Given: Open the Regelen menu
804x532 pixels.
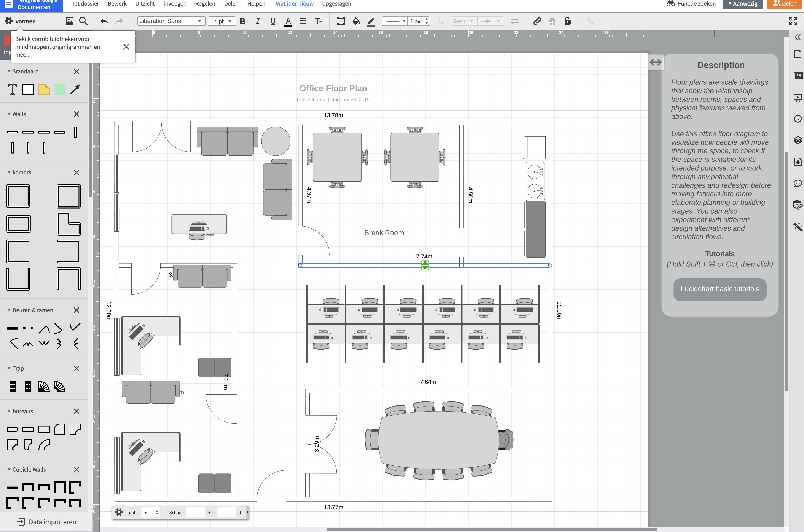Looking at the screenshot, I should coord(205,4).
